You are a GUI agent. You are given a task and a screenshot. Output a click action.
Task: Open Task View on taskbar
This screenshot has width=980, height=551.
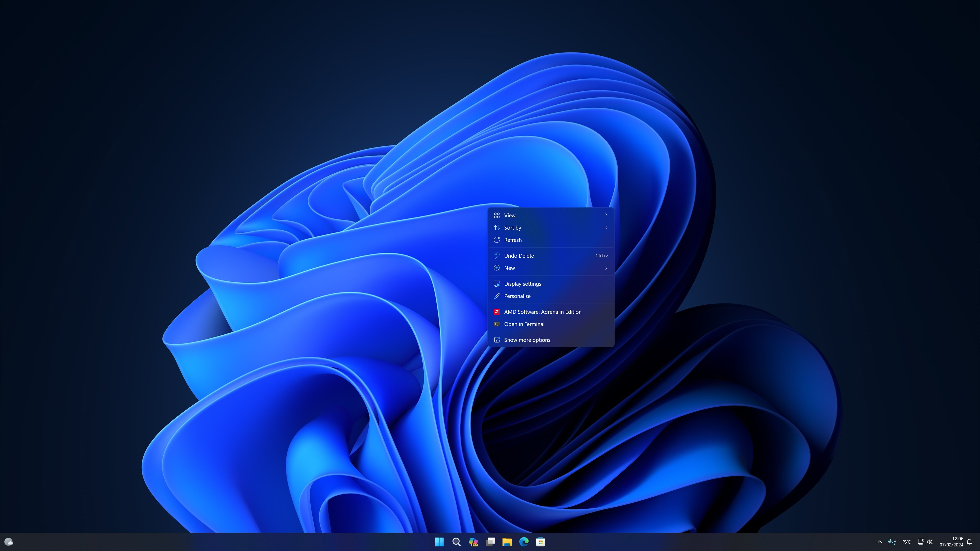pos(490,542)
